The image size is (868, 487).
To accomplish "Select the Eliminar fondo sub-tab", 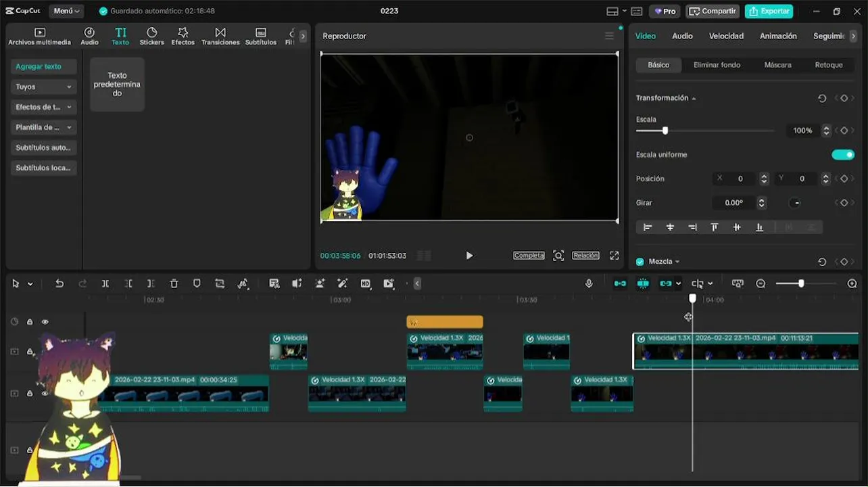I will tap(717, 65).
